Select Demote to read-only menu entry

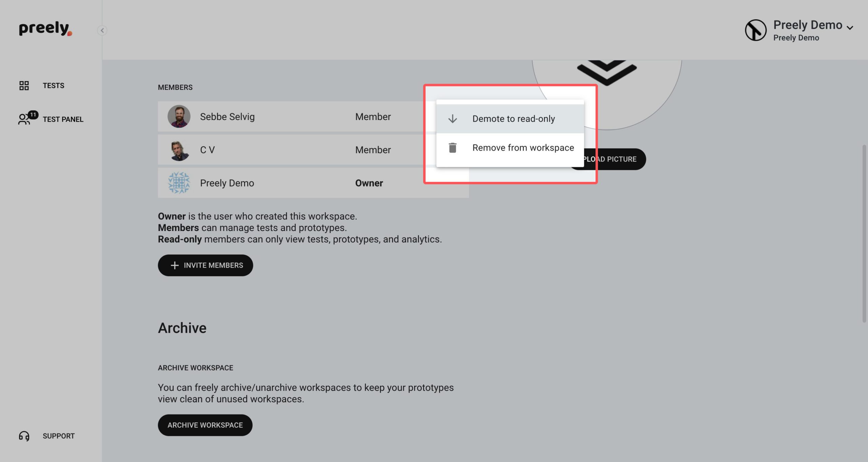(x=510, y=119)
